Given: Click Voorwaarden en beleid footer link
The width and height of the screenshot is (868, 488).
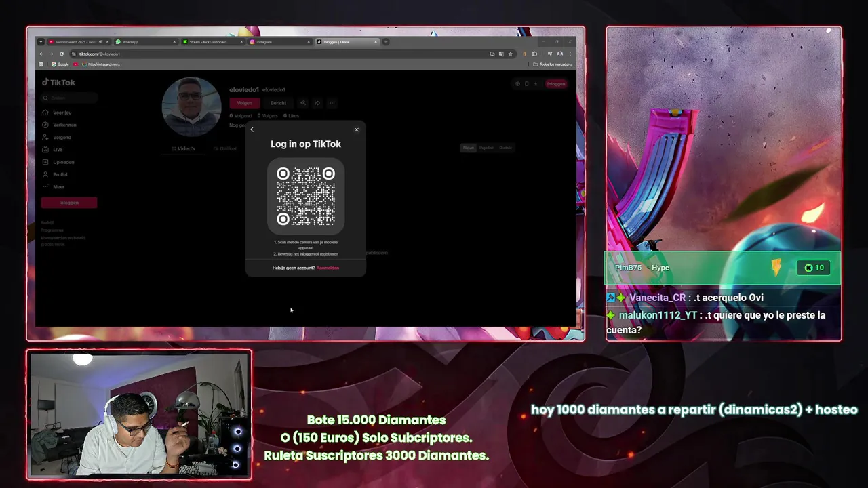Looking at the screenshot, I should pos(63,237).
